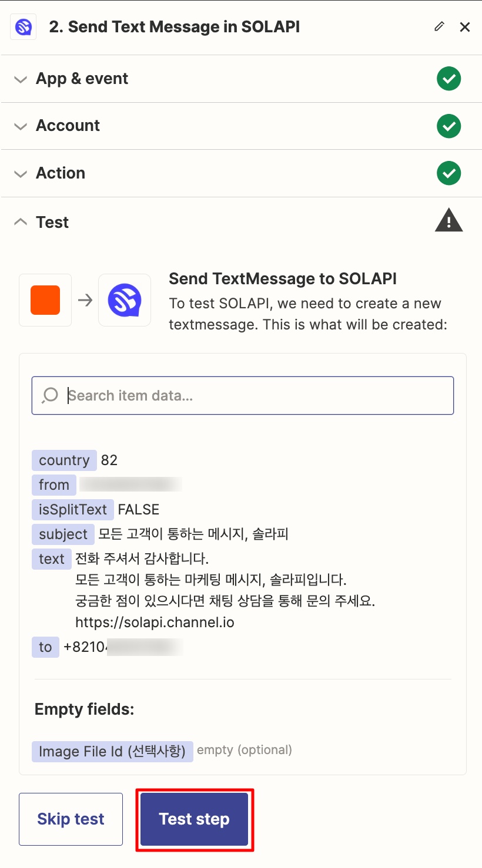482x868 pixels.
Task: Click the pencil rename icon
Action: (439, 26)
